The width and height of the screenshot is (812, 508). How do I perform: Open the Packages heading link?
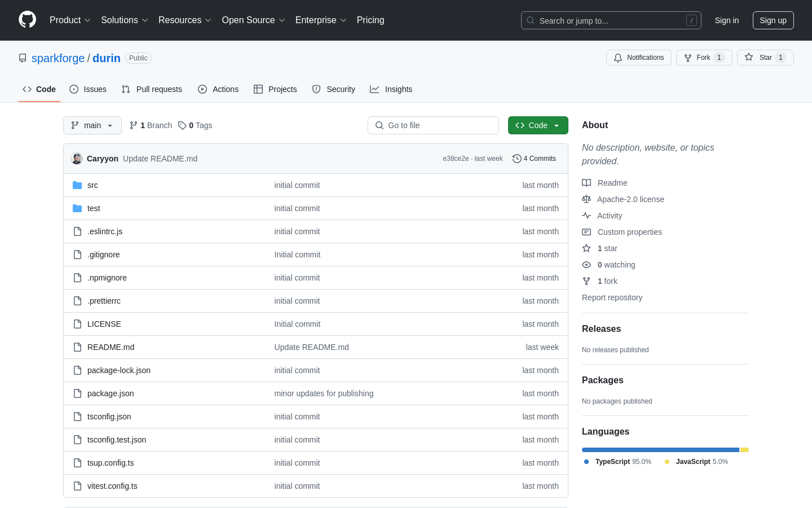(603, 380)
